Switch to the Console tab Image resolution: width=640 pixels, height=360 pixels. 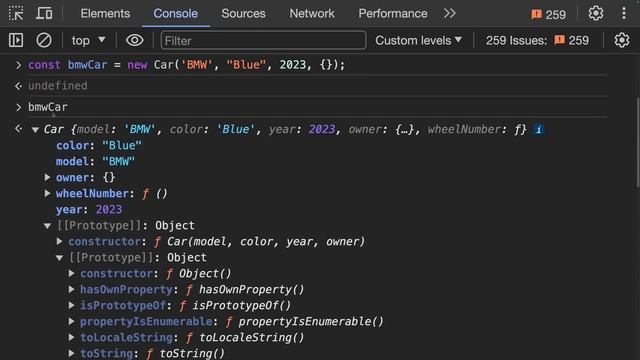pos(176,13)
